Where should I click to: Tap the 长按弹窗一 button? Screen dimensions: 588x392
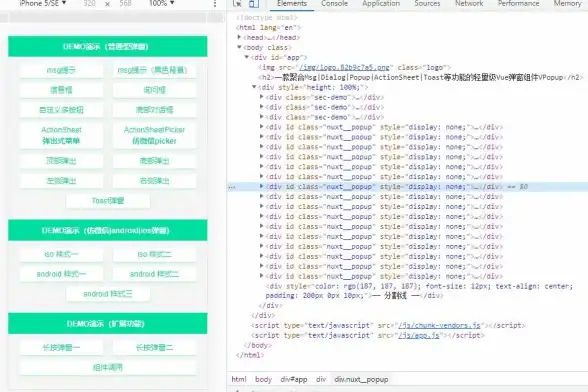[61, 348]
